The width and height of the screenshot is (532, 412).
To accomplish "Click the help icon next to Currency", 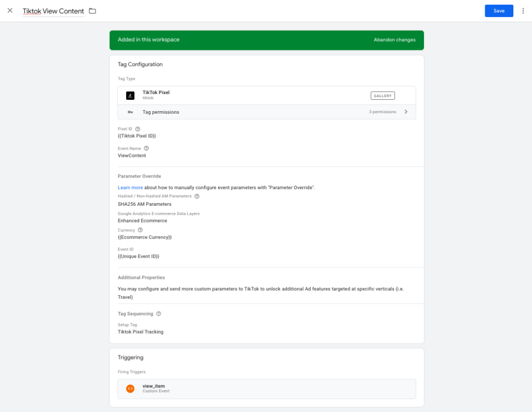I will coord(140,230).
